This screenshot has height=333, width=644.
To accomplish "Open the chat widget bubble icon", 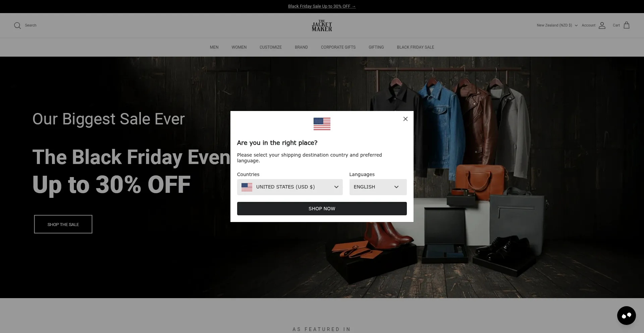I will (x=627, y=316).
